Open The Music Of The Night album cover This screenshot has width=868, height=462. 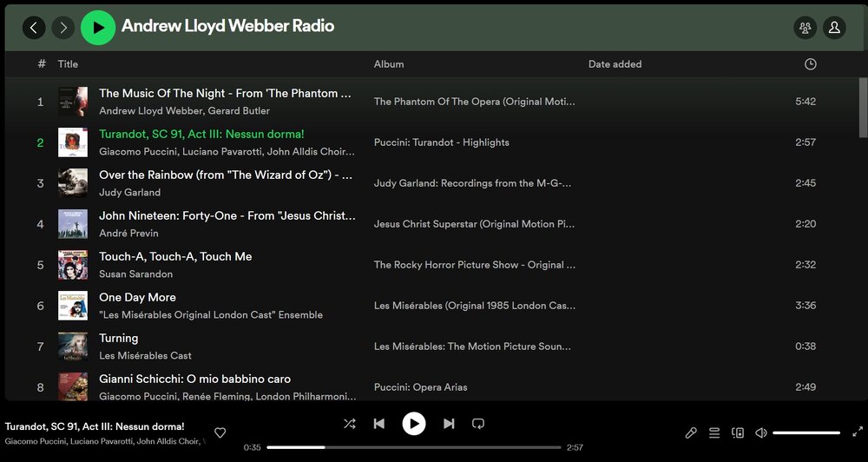[73, 102]
